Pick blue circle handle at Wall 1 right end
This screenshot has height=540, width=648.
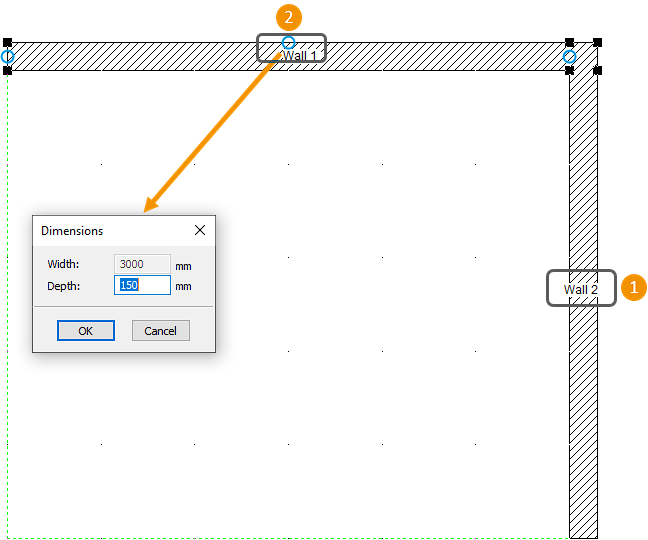(569, 57)
